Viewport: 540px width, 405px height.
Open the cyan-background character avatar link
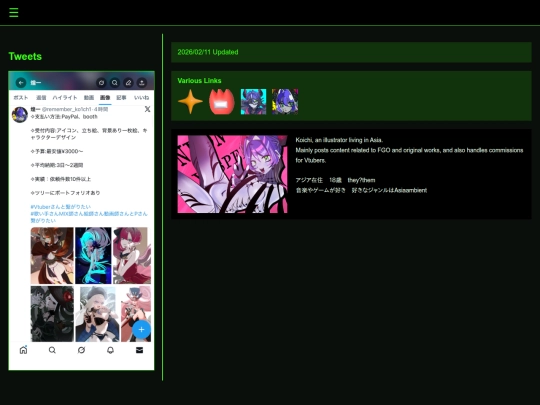tap(253, 102)
